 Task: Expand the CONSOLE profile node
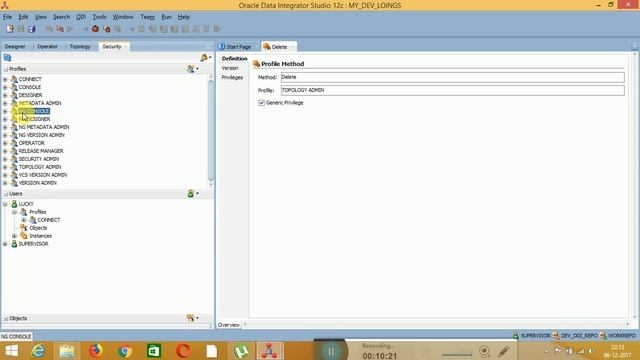click(x=5, y=87)
